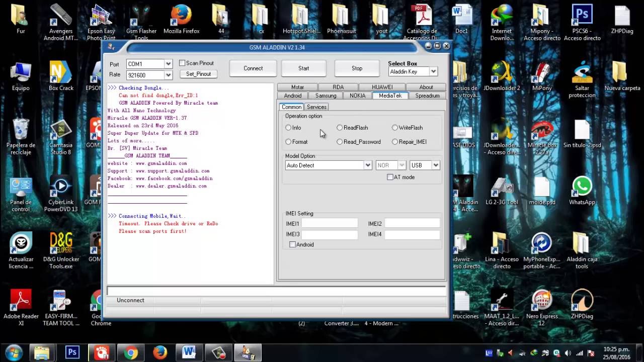Open ZHPDiag icon in top row

[622, 20]
